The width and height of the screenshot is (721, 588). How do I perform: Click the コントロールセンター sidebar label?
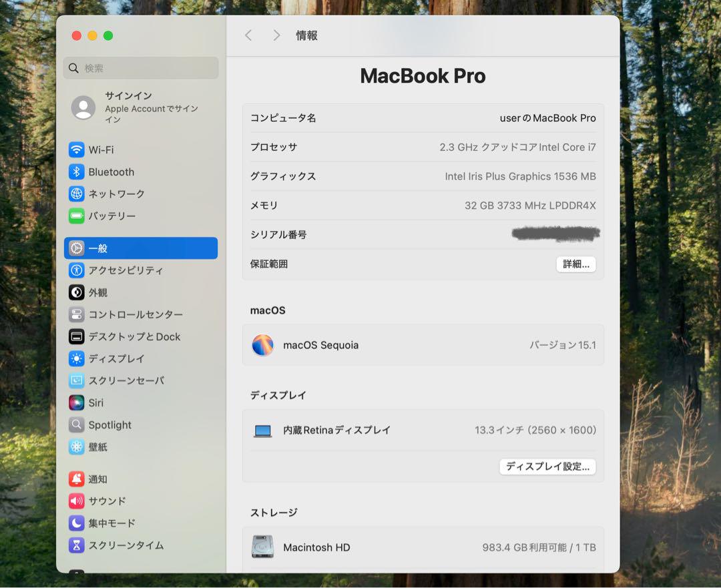click(x=136, y=314)
